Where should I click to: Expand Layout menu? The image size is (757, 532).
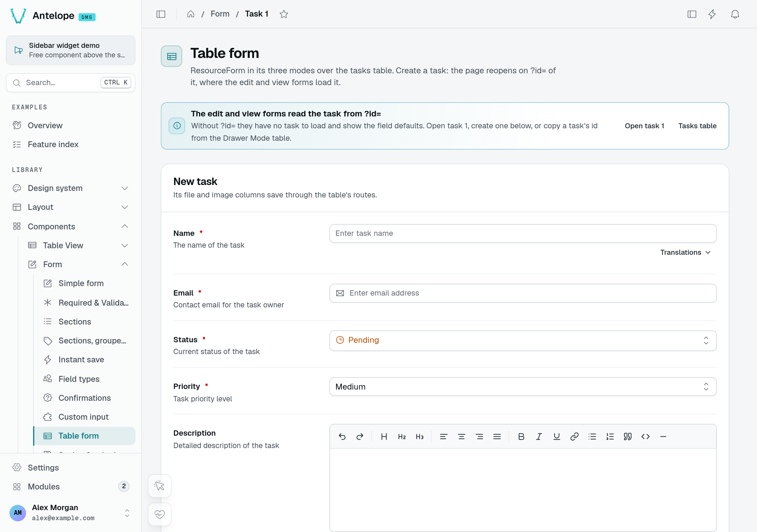coord(71,207)
